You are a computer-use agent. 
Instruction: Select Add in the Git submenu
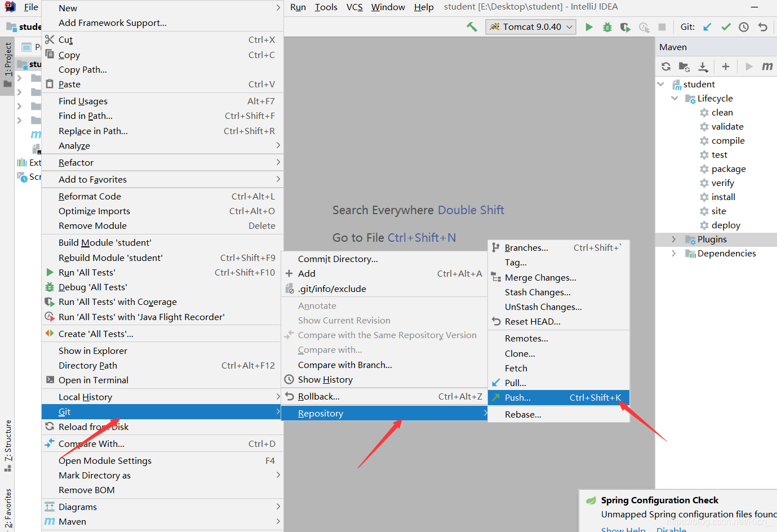[x=384, y=273]
